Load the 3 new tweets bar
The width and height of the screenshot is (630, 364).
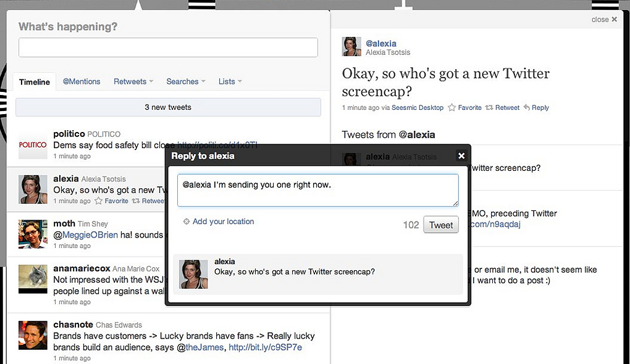[x=168, y=107]
